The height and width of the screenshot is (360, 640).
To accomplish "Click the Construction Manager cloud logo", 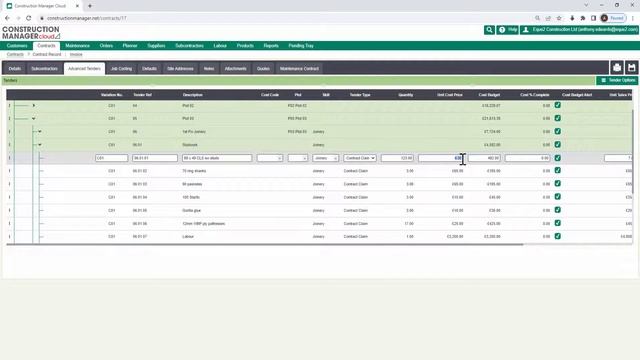I will [x=31, y=33].
